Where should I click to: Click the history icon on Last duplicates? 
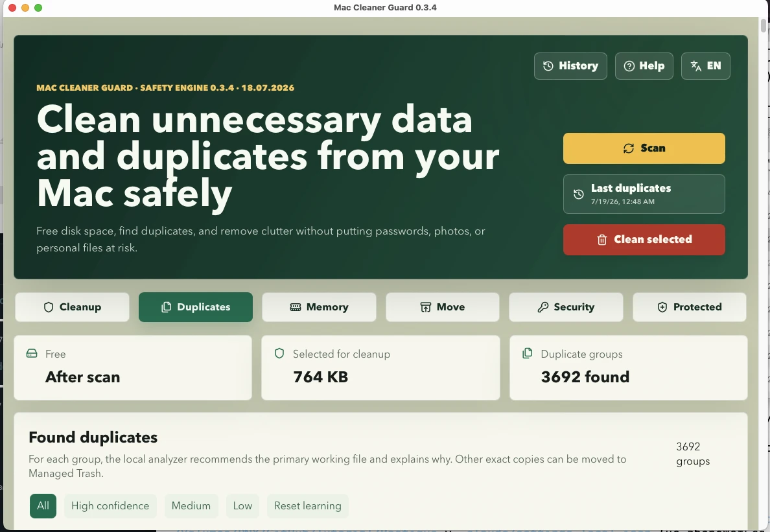pos(579,194)
